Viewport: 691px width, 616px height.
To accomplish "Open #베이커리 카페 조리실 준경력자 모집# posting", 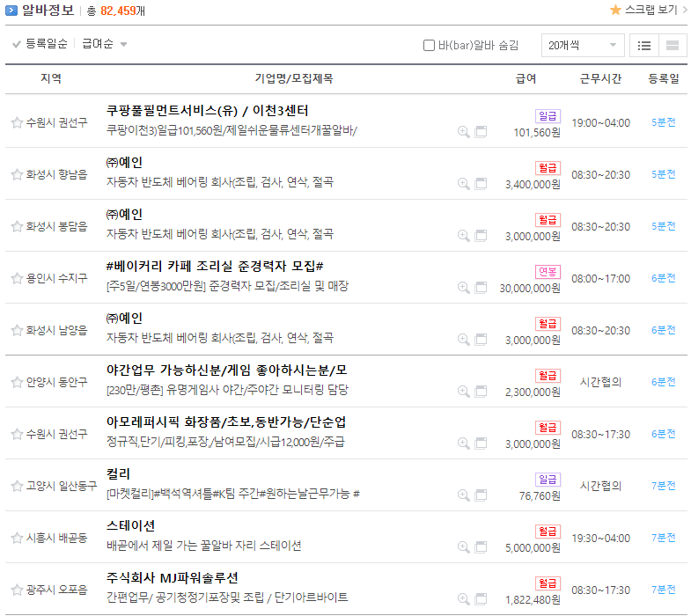I will (215, 266).
